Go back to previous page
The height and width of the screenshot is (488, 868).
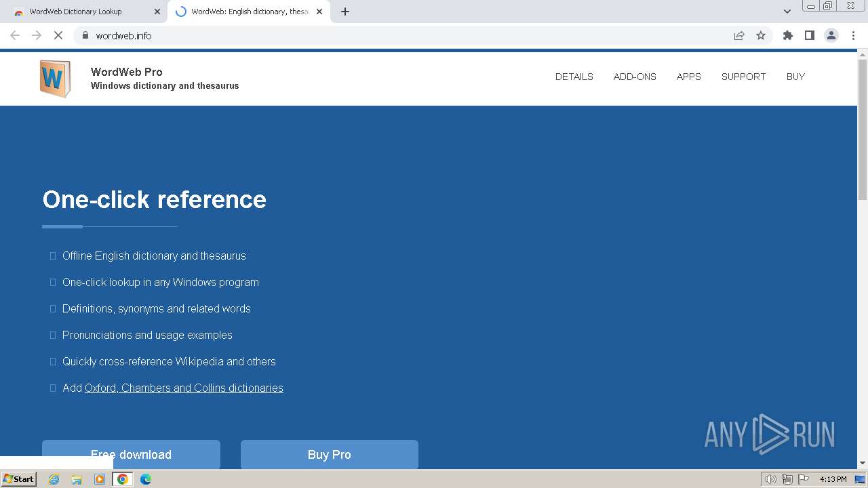(15, 35)
